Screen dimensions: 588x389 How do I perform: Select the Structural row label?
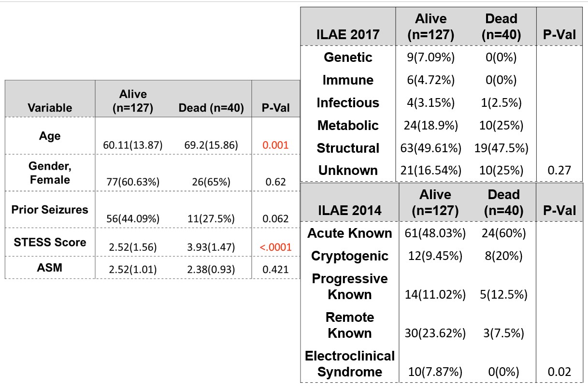click(348, 148)
